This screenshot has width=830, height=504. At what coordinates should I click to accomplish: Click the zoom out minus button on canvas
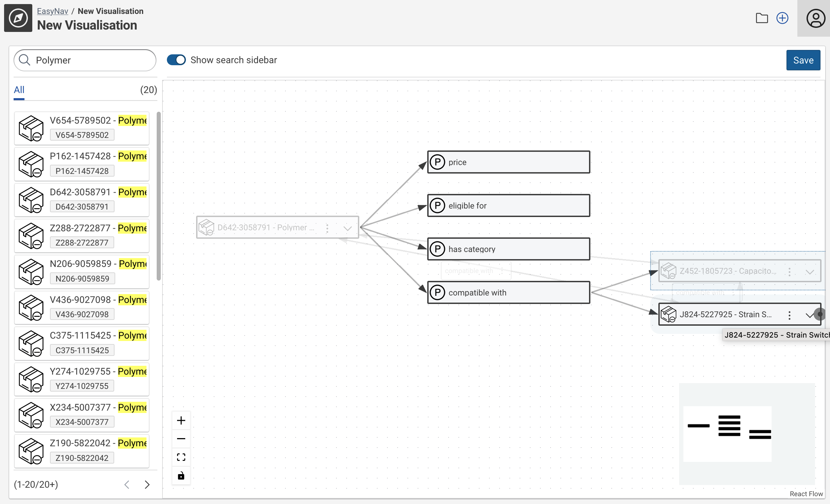pos(181,439)
